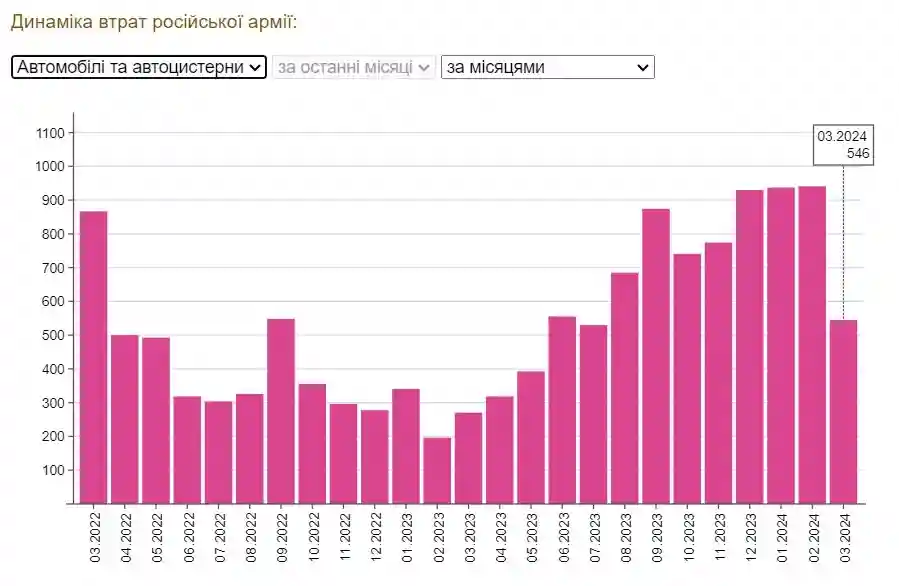Select the lowest bar, 02.2023
The width and height of the screenshot is (899, 586).
pyautogui.click(x=437, y=470)
